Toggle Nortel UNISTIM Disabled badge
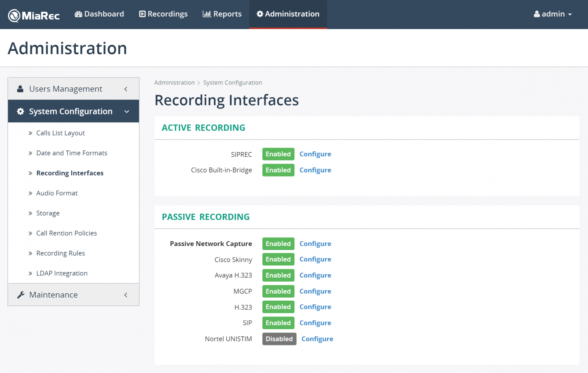The image size is (588, 373). click(279, 339)
